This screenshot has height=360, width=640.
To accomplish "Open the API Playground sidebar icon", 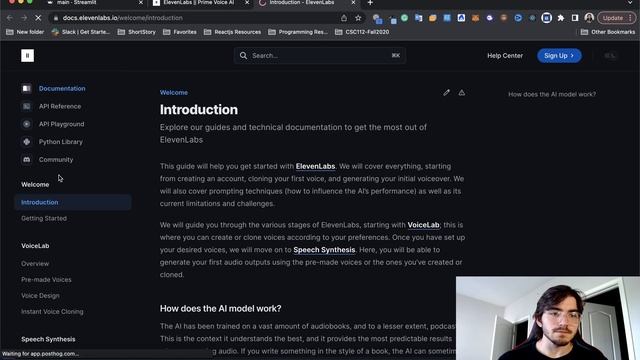I will (27, 124).
